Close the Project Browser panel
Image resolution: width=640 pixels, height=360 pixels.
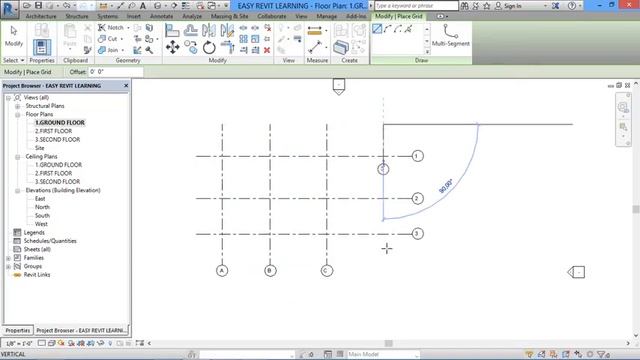126,86
